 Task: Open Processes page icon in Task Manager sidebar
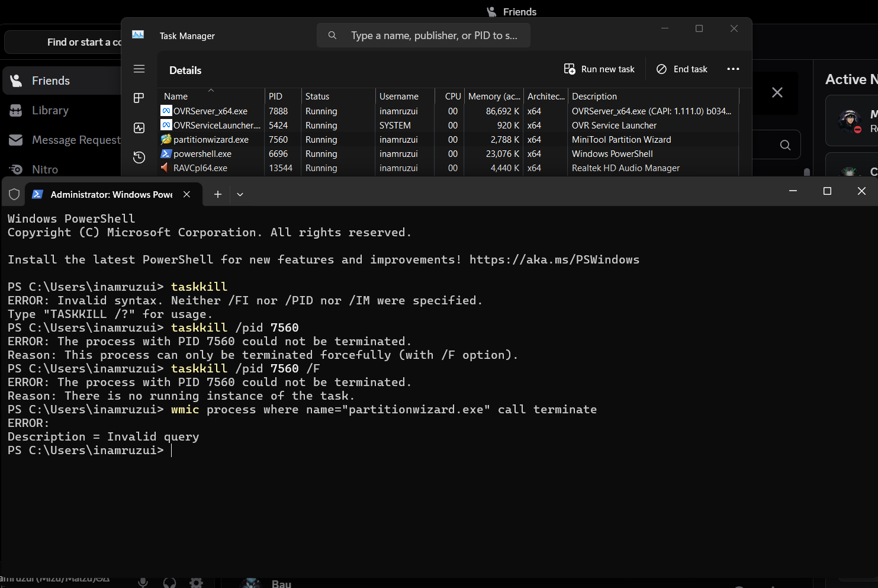click(139, 98)
